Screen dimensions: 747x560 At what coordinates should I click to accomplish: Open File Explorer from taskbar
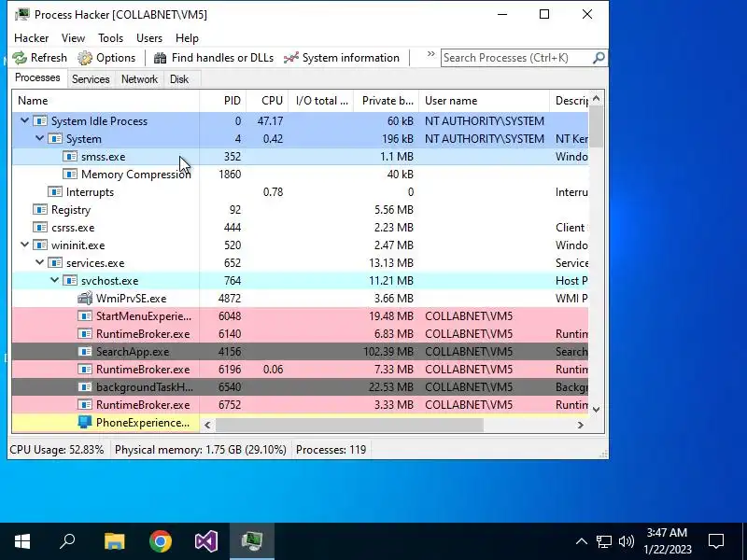pos(114,541)
